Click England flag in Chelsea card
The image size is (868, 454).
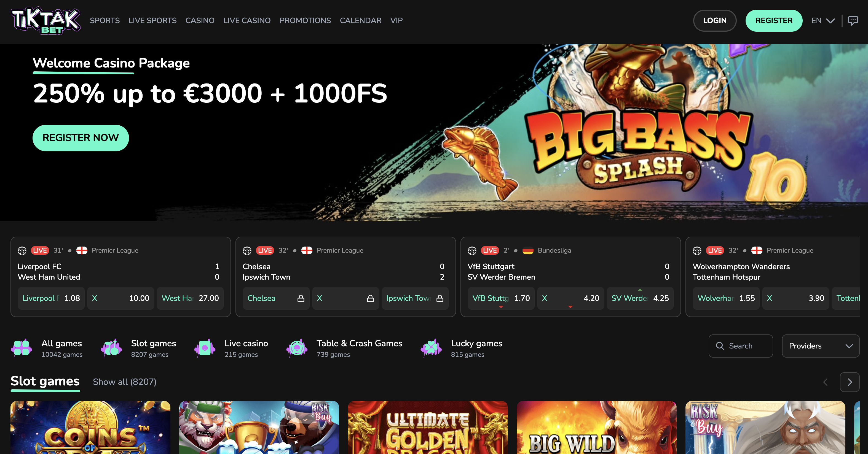point(307,250)
